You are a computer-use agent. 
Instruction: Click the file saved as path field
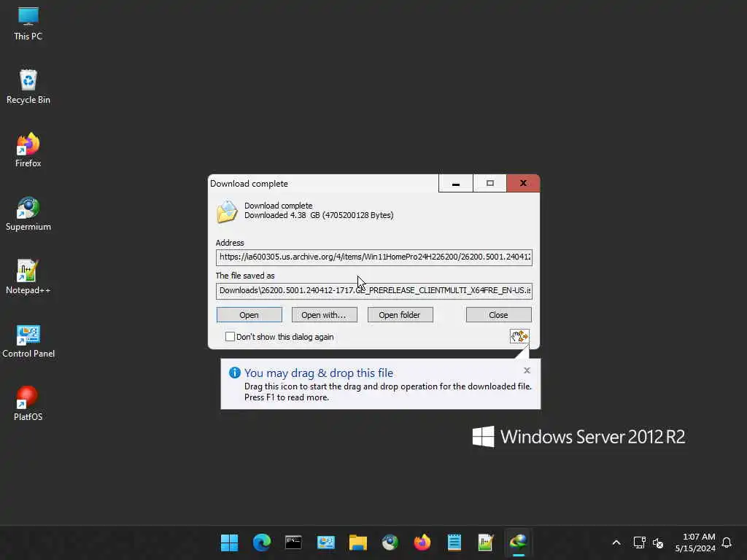pos(374,290)
